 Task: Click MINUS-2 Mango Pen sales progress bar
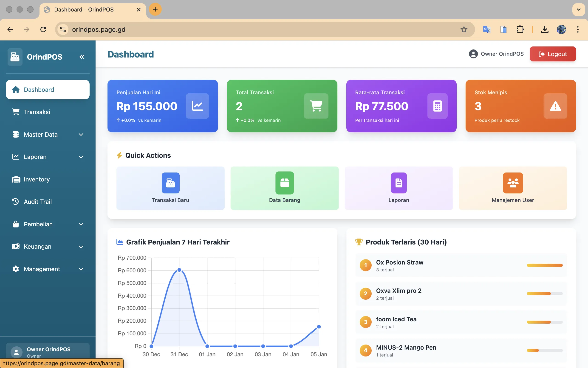pyautogui.click(x=545, y=351)
